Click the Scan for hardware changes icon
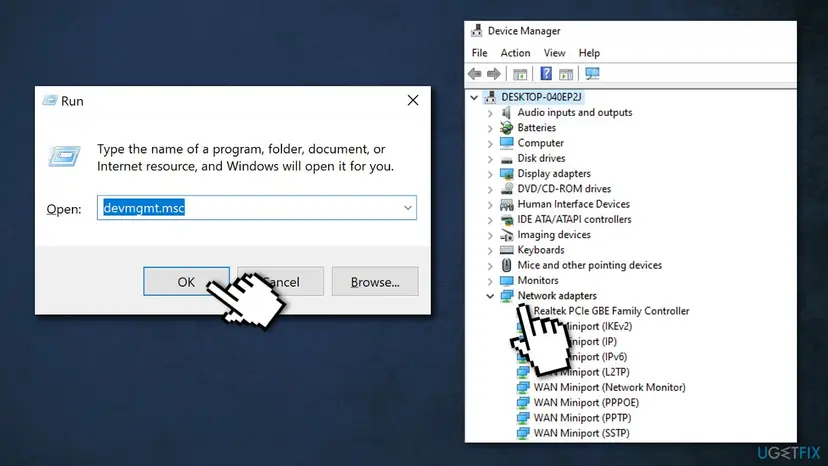The image size is (828, 466). tap(592, 74)
